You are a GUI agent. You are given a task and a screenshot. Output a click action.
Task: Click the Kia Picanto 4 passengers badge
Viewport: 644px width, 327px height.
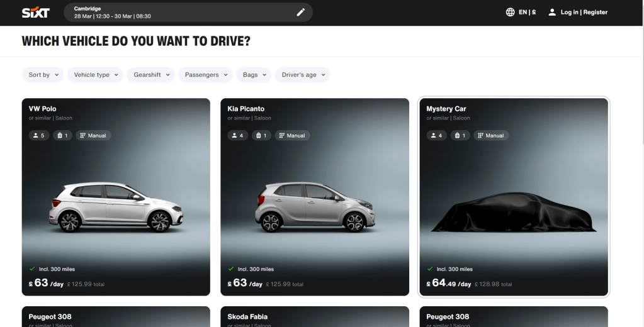pyautogui.click(x=238, y=135)
